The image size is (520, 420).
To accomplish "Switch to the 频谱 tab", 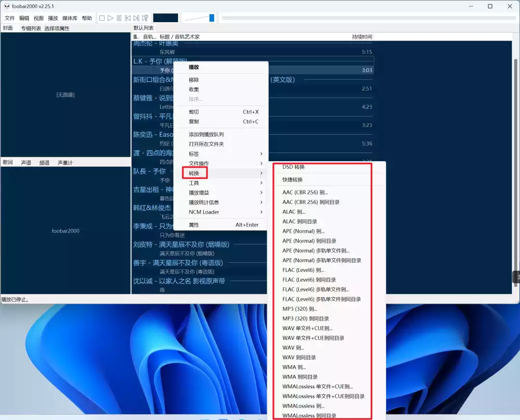I will (44, 163).
